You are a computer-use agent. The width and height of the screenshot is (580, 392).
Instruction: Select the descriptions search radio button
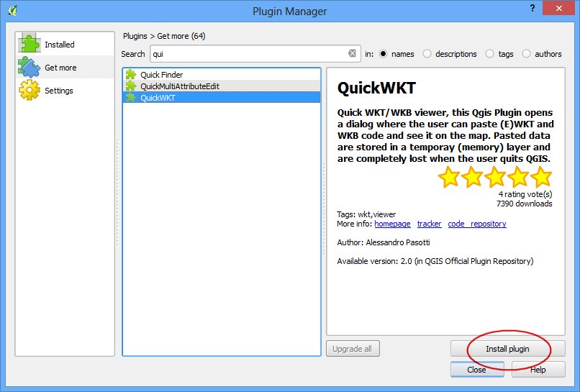coord(427,54)
